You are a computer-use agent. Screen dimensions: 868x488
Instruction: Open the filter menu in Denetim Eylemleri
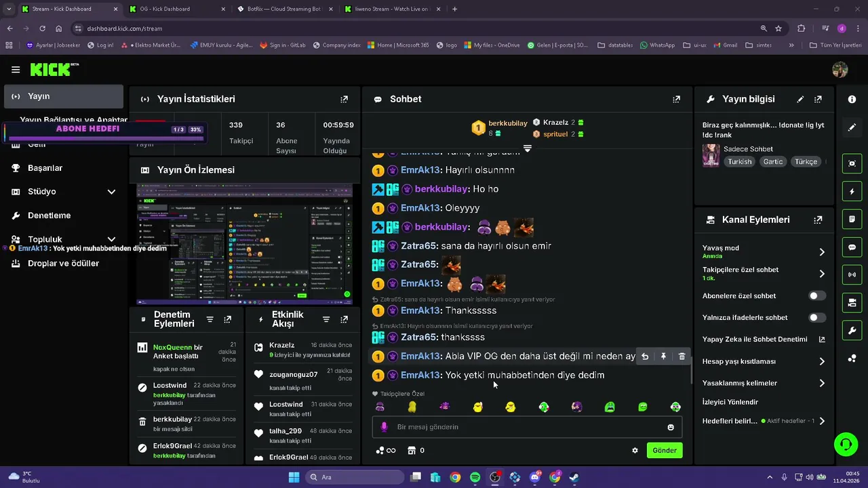pyautogui.click(x=210, y=319)
